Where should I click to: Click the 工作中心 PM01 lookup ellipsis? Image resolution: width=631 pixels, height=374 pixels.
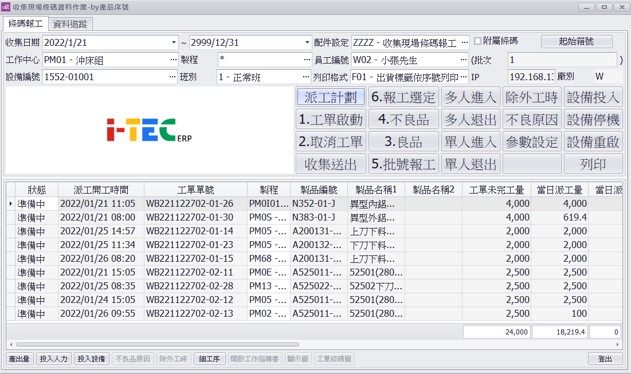coord(173,60)
